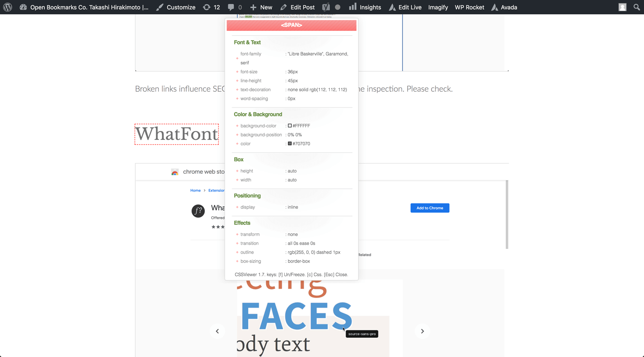Click the Add to Chrome button

click(x=430, y=208)
